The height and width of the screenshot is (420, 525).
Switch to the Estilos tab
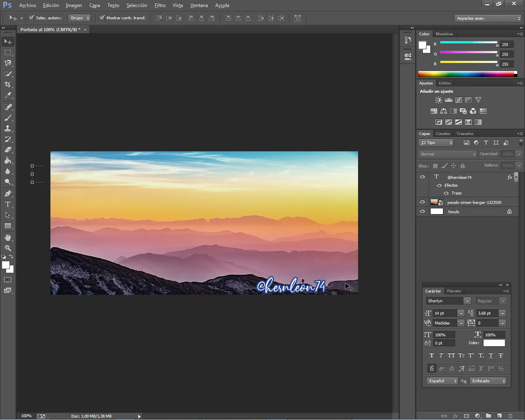click(445, 83)
